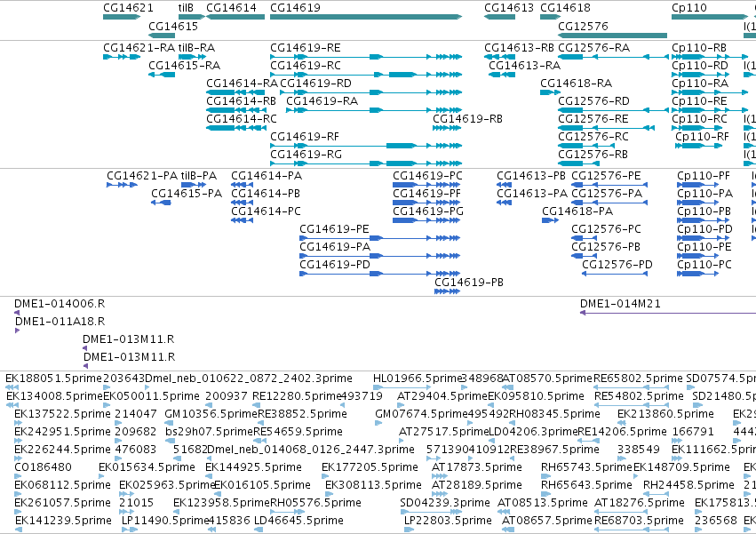Click the CG14621 gene label
Image resolution: width=756 pixels, height=534 pixels.
click(x=128, y=8)
